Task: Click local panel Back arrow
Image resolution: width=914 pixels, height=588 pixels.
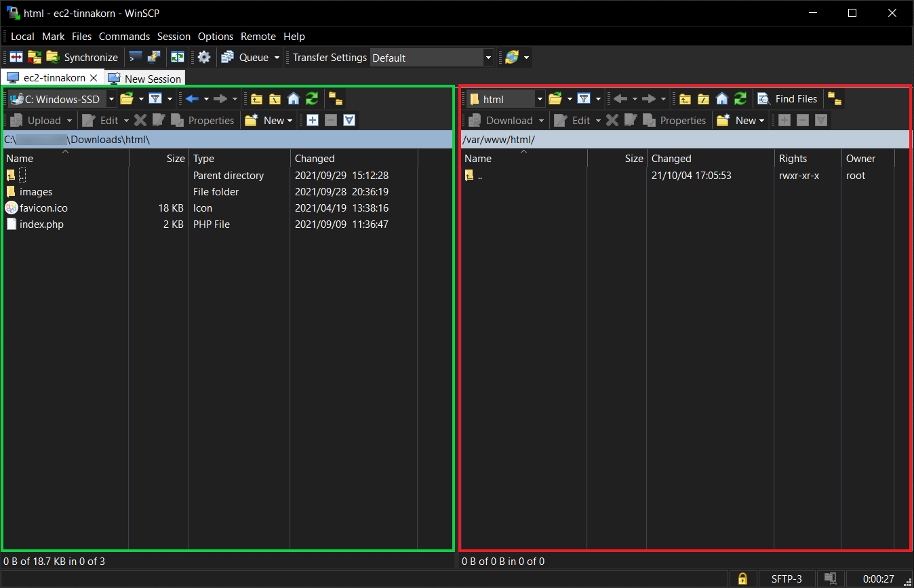Action: tap(192, 99)
